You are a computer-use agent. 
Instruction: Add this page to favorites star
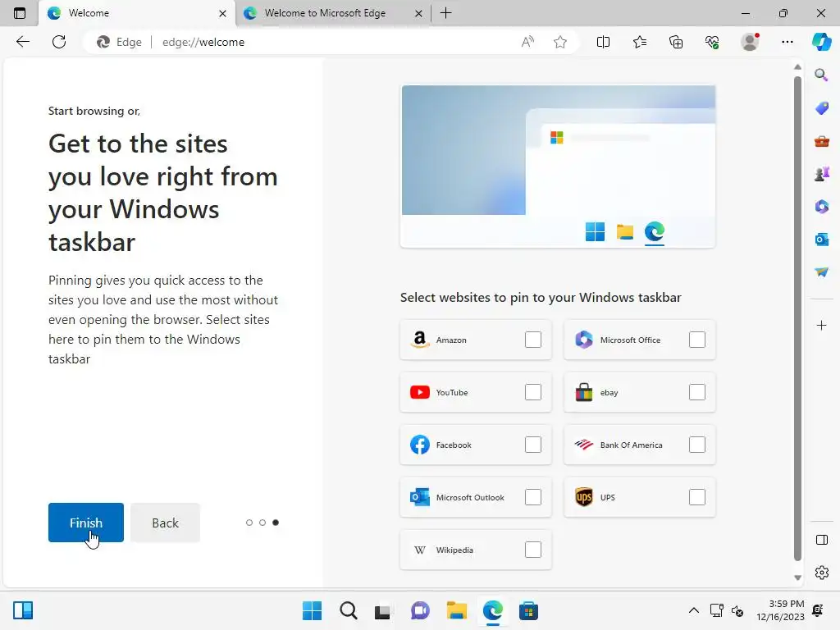pyautogui.click(x=560, y=42)
